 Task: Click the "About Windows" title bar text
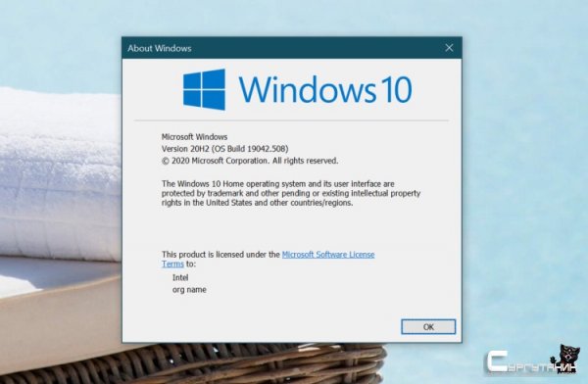click(160, 48)
